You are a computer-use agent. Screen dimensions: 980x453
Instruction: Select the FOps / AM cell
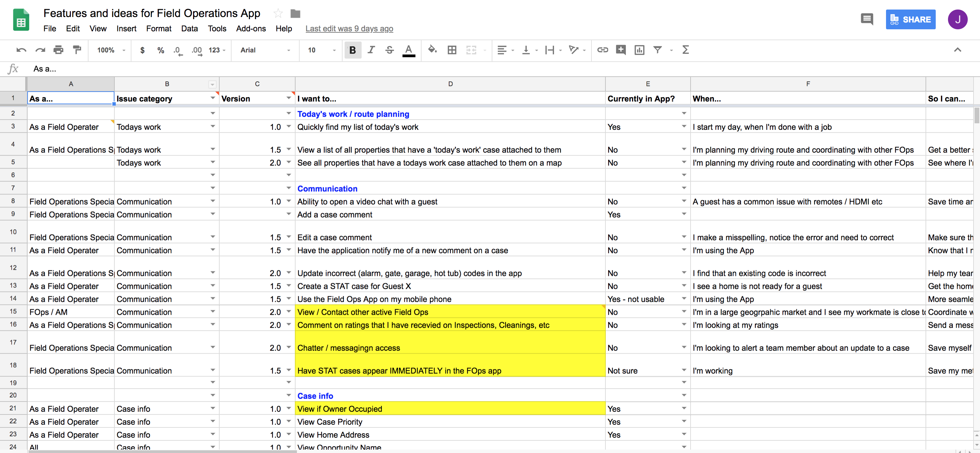pyautogui.click(x=71, y=312)
